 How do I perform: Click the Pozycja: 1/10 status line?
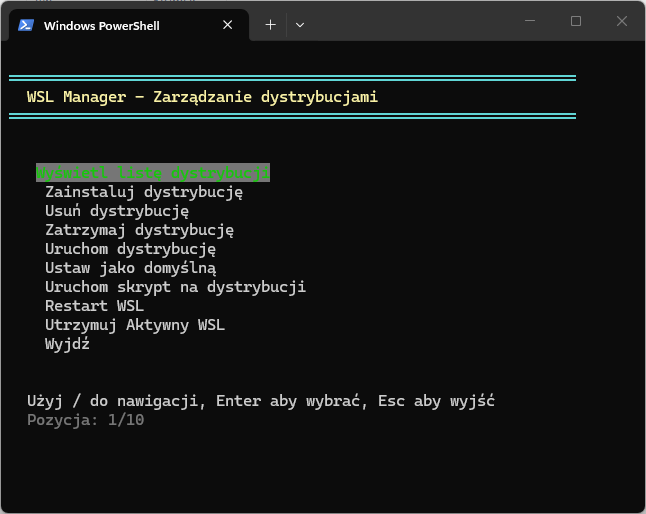tap(85, 420)
